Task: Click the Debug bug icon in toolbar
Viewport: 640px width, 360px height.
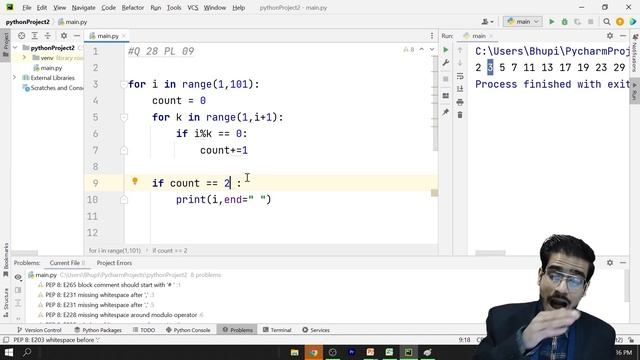Action: pos(564,22)
